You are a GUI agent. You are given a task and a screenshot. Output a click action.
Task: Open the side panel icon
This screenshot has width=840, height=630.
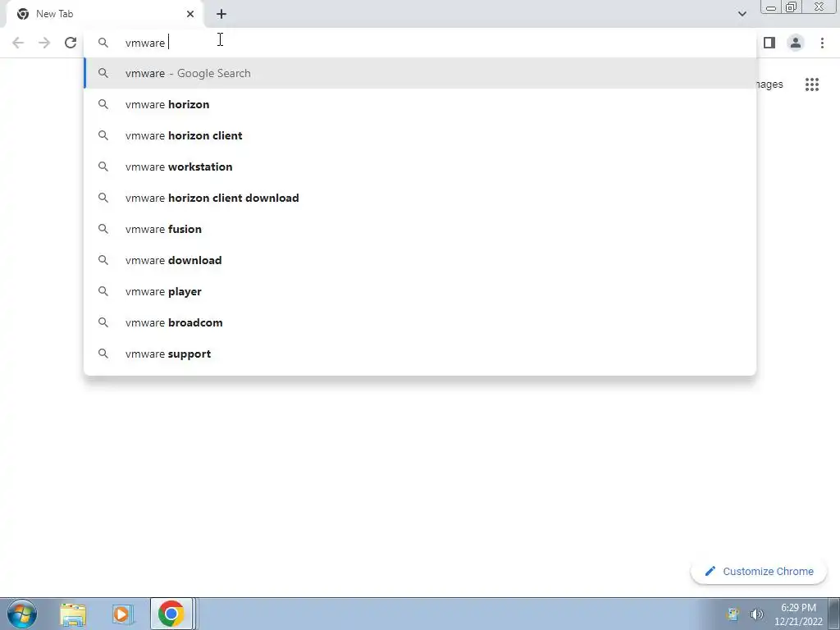click(x=769, y=43)
